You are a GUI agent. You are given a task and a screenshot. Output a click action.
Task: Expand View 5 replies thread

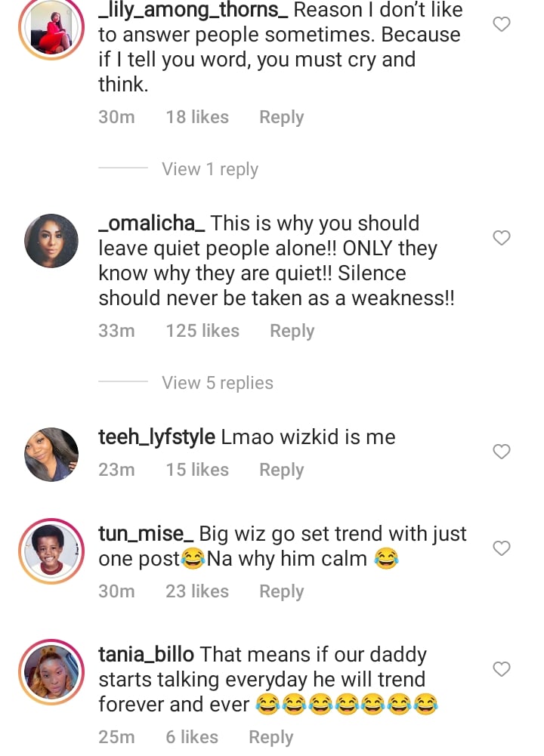pos(218,383)
